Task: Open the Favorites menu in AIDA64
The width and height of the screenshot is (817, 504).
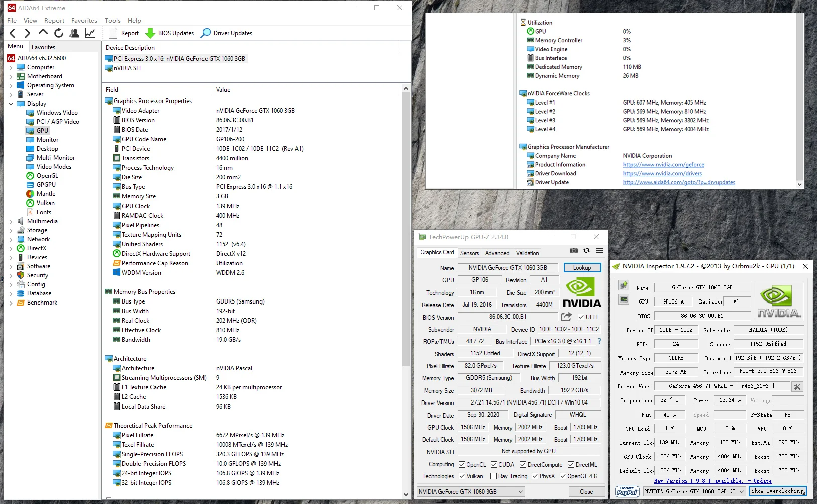Action: pos(84,21)
